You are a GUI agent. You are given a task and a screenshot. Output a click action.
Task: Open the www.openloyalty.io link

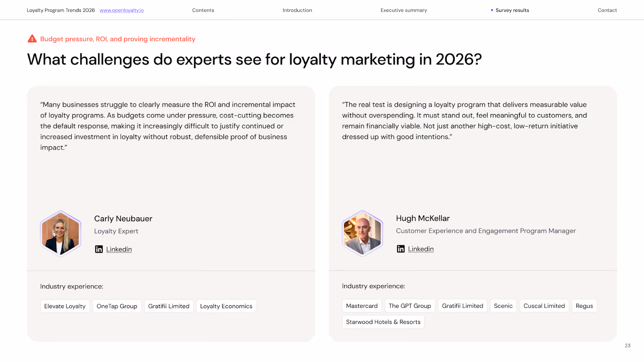(122, 10)
